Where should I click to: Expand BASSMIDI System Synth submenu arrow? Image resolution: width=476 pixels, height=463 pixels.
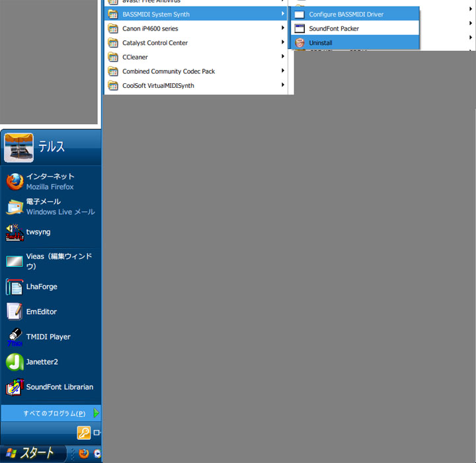tap(283, 14)
